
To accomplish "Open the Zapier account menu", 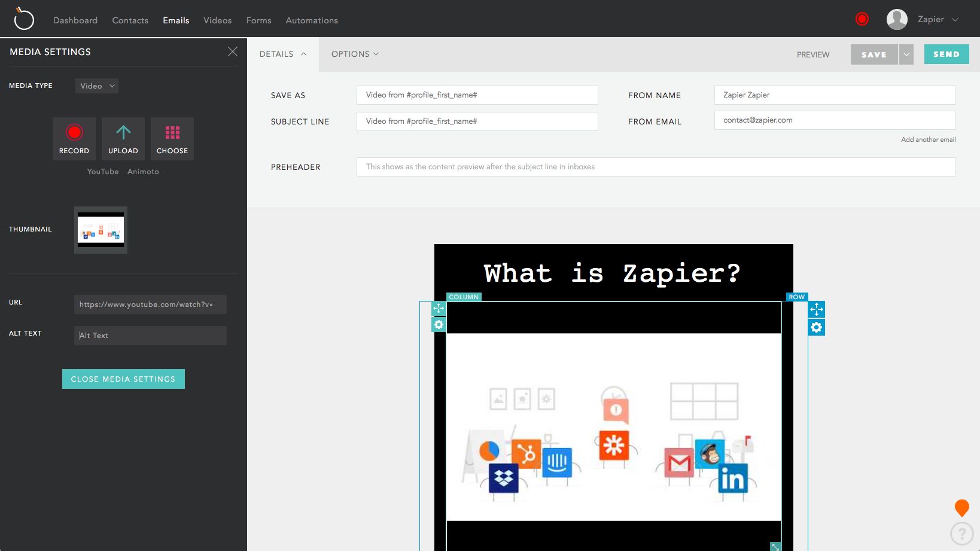I will 924,20.
